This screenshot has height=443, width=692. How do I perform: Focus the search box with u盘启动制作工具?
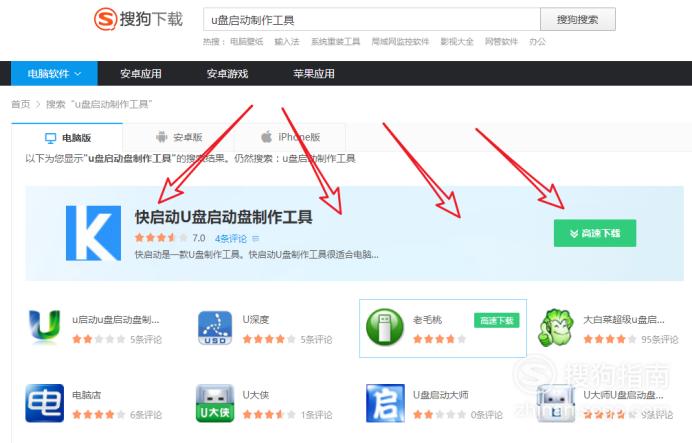pos(372,19)
